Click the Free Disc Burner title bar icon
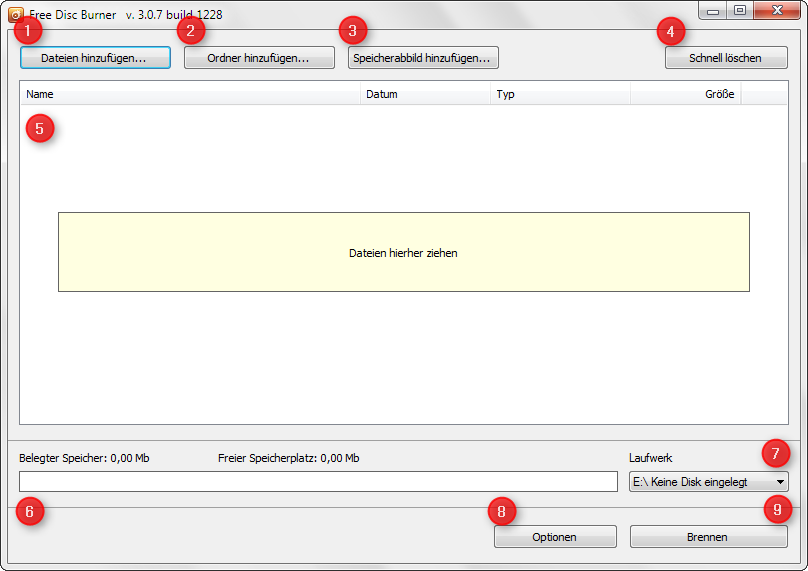808x571 pixels. (15, 15)
